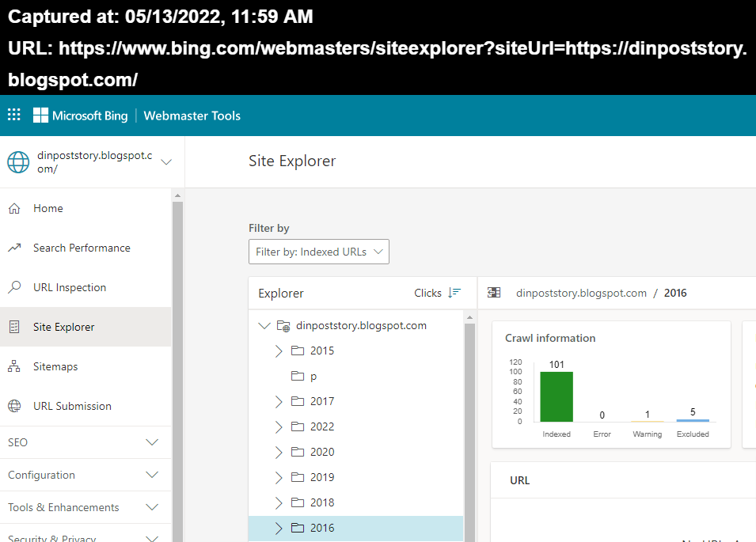Click the p folder icon

298,376
